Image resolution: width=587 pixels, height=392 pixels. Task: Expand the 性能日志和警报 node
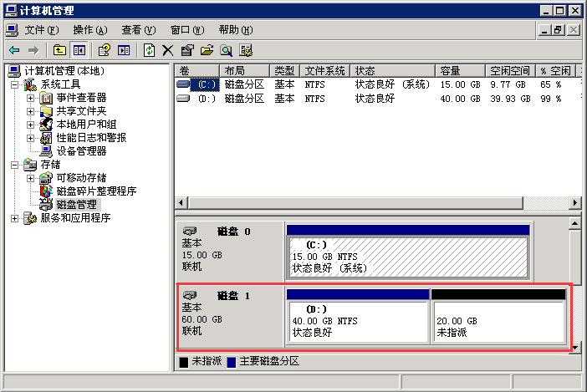[x=30, y=138]
